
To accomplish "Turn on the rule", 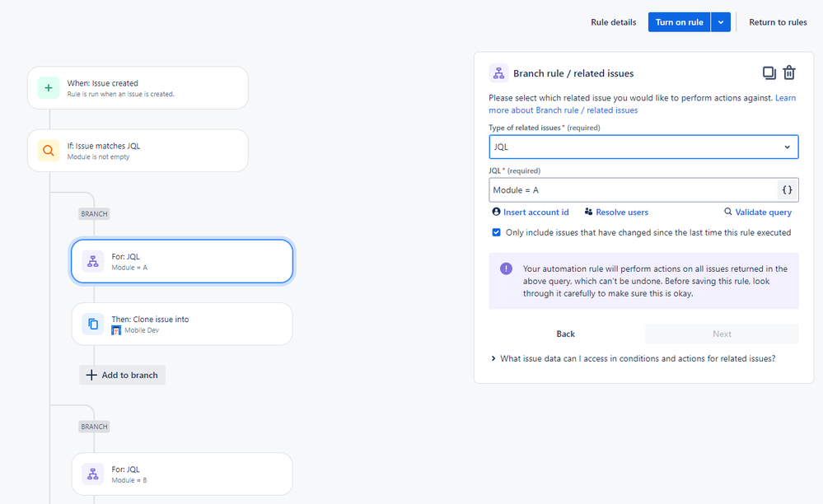I will pyautogui.click(x=679, y=22).
